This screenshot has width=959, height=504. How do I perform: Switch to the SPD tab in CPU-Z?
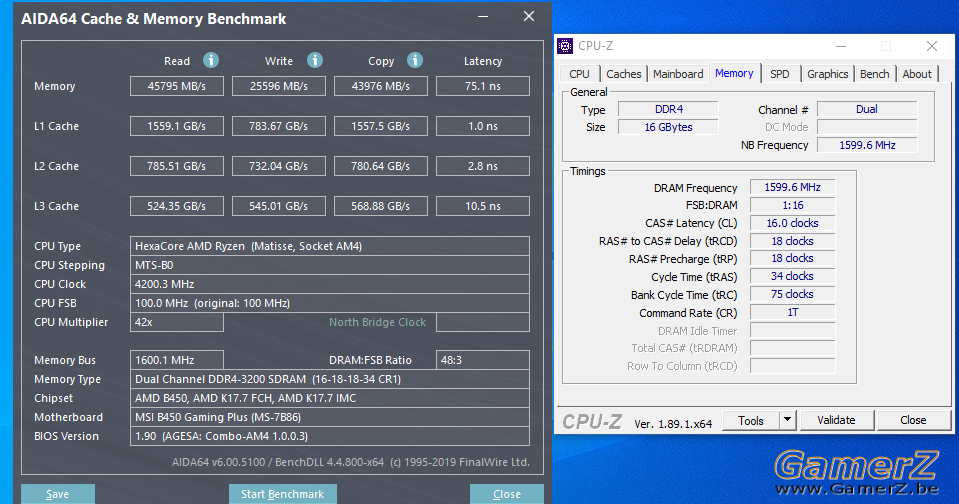coord(779,74)
